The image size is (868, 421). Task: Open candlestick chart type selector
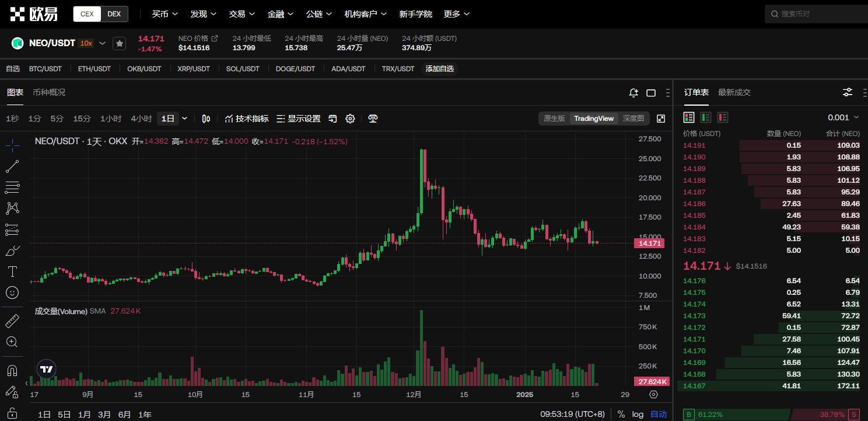(206, 119)
